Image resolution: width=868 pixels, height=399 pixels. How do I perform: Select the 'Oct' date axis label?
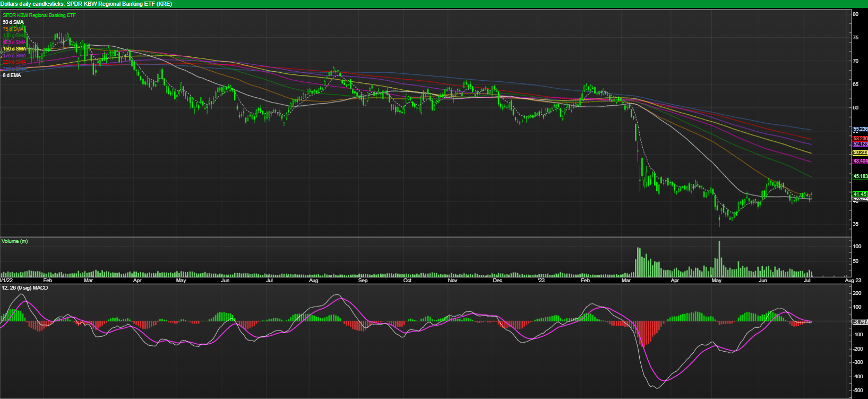(407, 280)
